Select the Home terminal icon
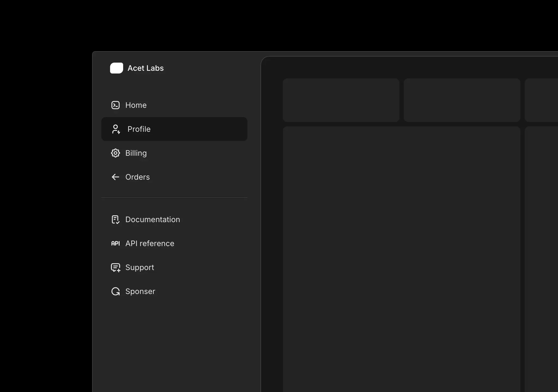 tap(116, 105)
